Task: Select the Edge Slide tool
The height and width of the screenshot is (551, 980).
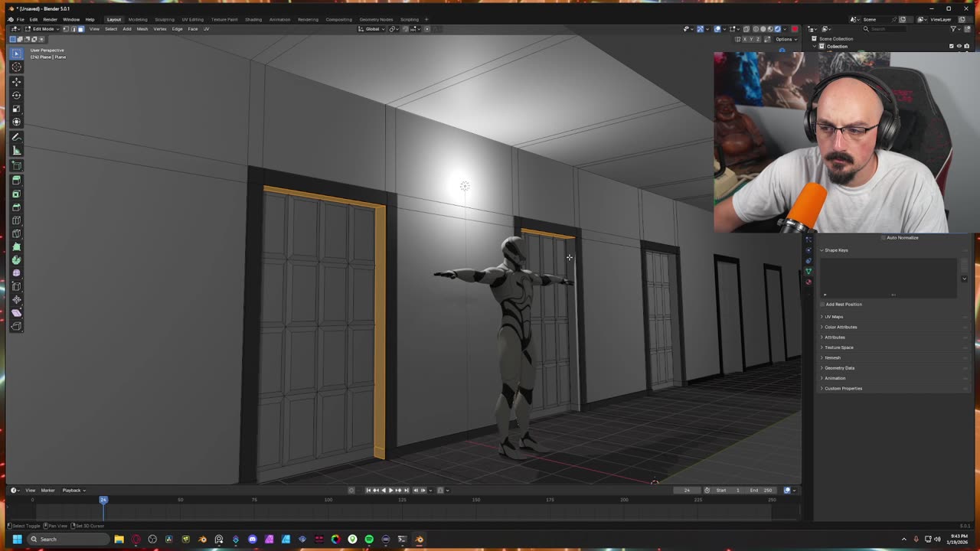Action: pos(16,286)
